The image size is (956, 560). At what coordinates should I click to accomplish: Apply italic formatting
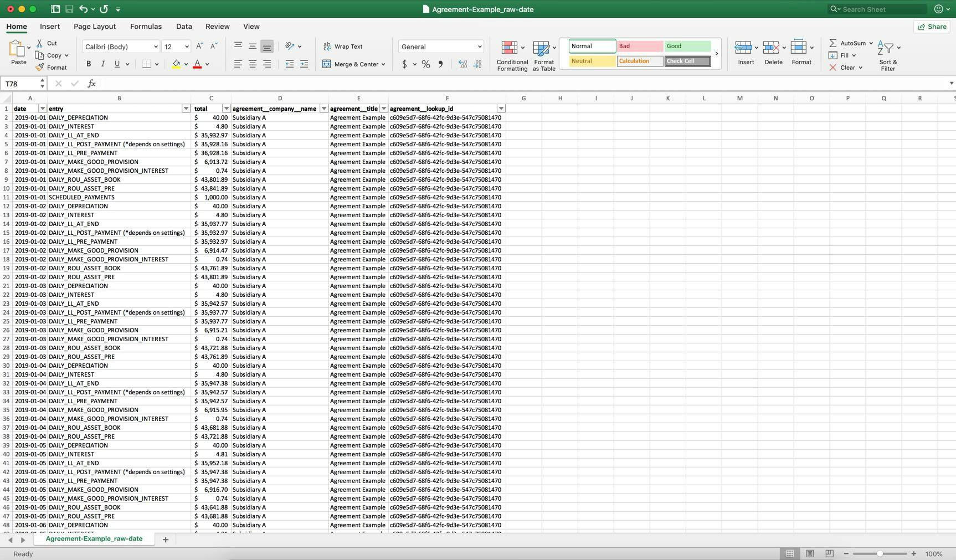click(x=102, y=64)
